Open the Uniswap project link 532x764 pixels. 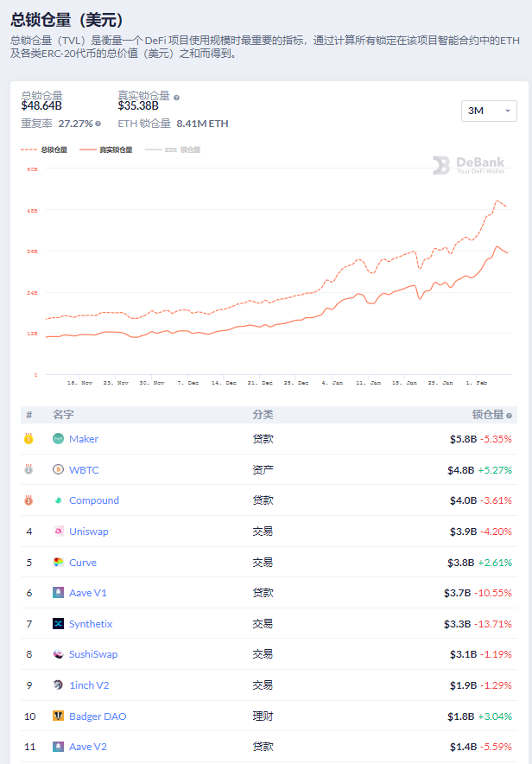(89, 532)
